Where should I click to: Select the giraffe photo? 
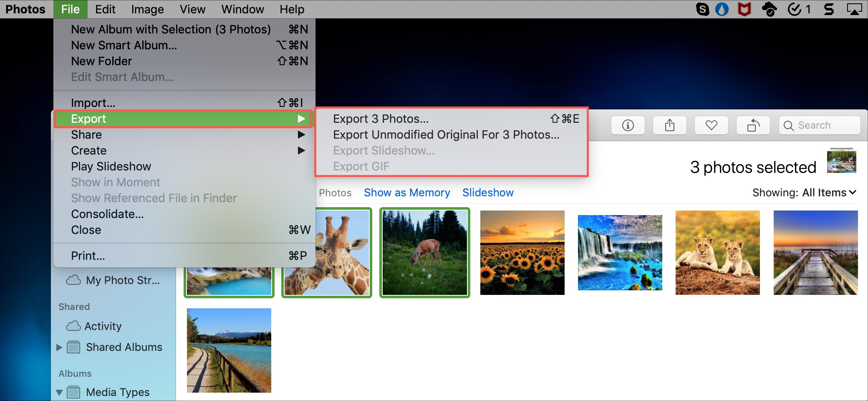point(342,253)
